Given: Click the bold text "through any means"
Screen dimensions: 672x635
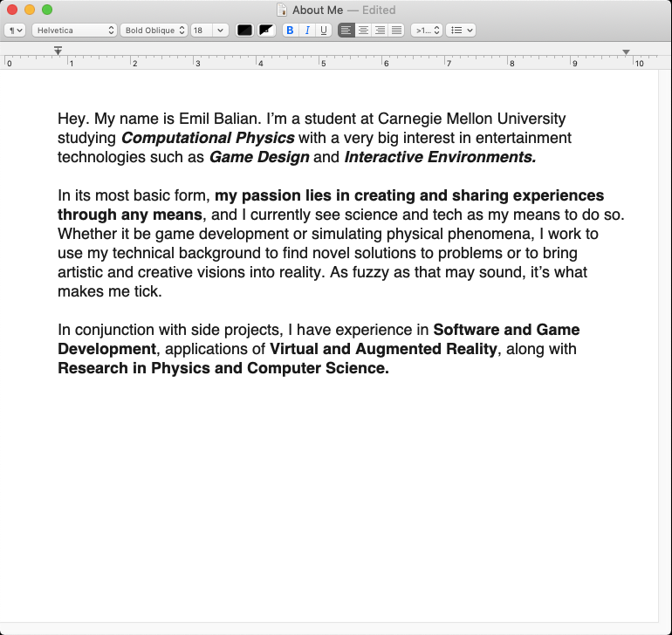Looking at the screenshot, I should point(130,215).
